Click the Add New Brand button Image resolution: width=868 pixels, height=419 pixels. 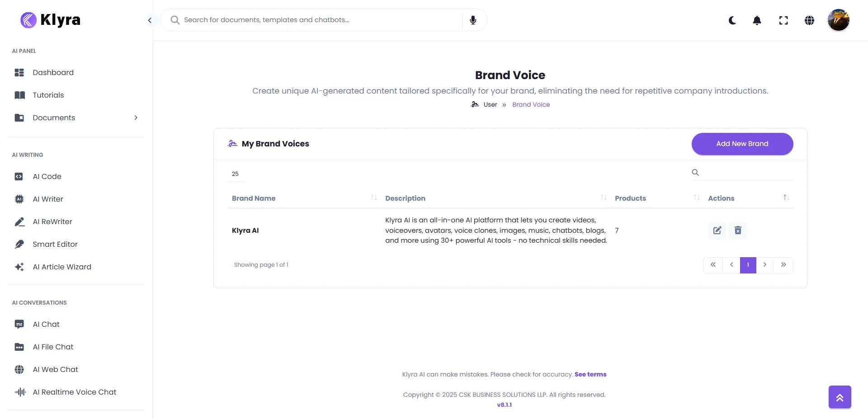pyautogui.click(x=742, y=144)
